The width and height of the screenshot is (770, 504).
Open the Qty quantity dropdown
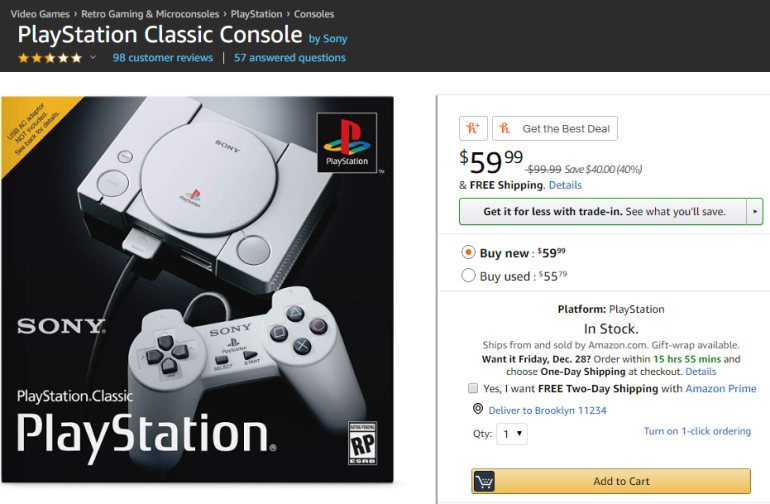pos(513,434)
